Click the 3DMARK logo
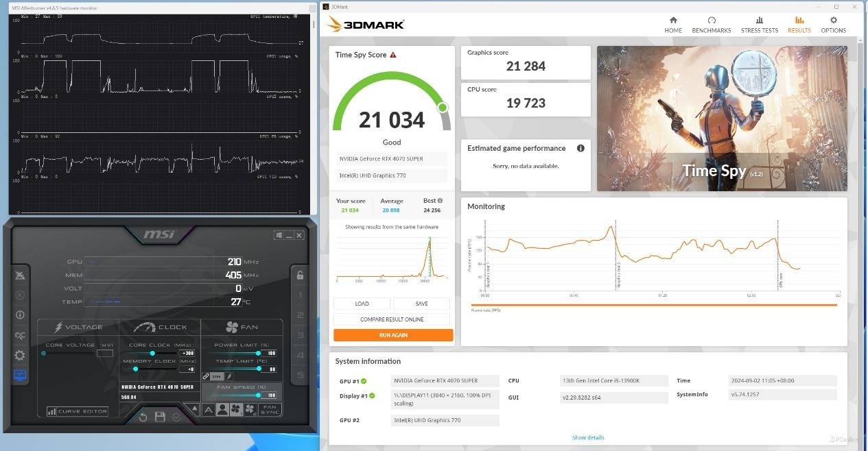This screenshot has height=451, width=868. [366, 25]
